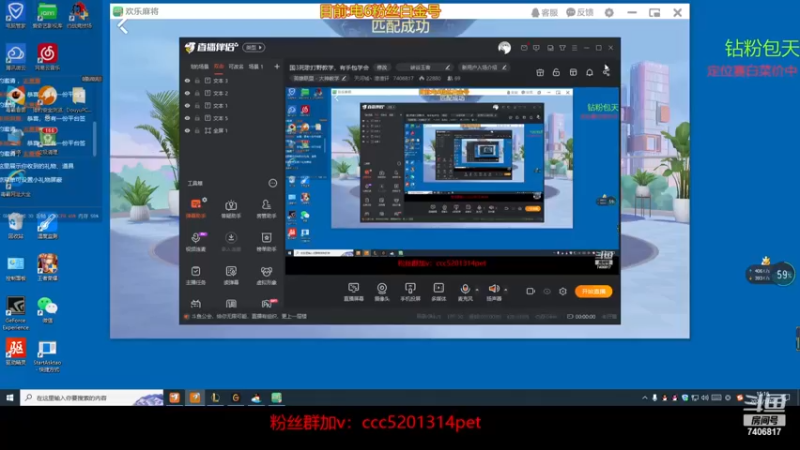Screen dimensions: 800x450
Task: Open the filter funnel menu in title bar
Action: pyautogui.click(x=562, y=47)
